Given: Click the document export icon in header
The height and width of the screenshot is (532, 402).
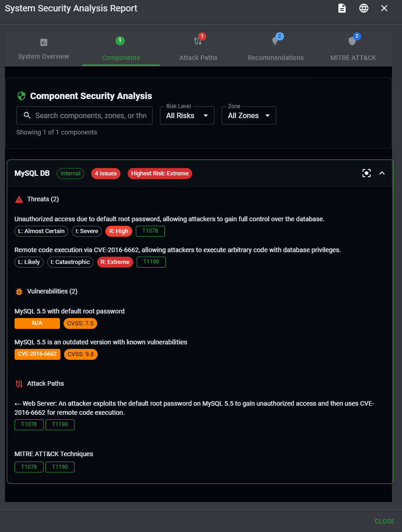Looking at the screenshot, I should [x=342, y=8].
